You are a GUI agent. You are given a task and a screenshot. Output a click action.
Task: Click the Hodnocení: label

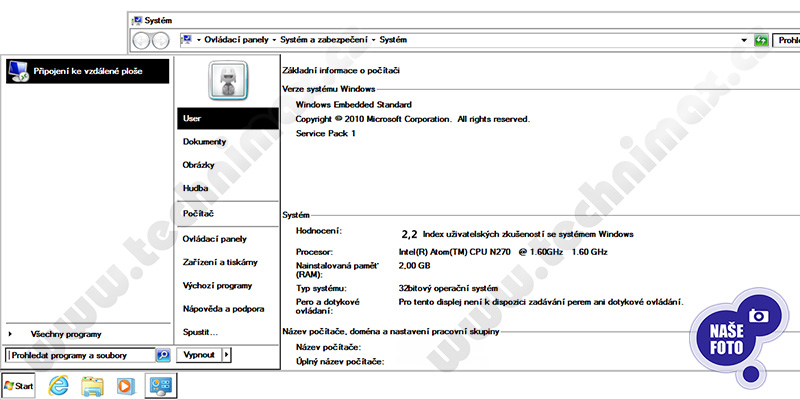point(318,231)
